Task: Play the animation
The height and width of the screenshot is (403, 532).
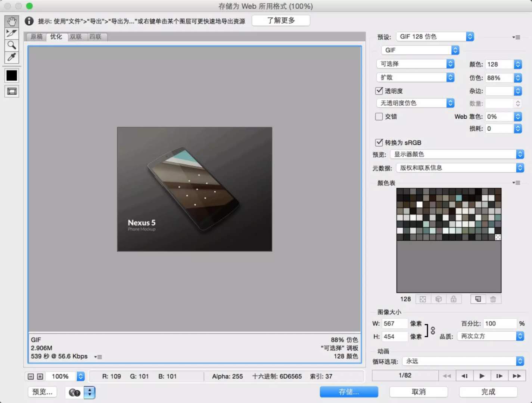Action: click(482, 376)
